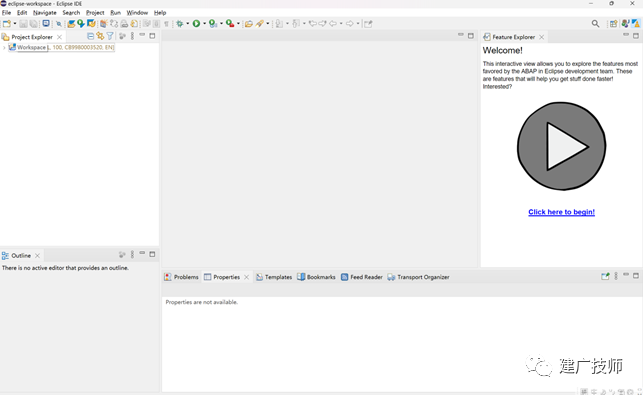The width and height of the screenshot is (643, 395).
Task: Open the External Tools dropdown arrow
Action: pos(238,24)
